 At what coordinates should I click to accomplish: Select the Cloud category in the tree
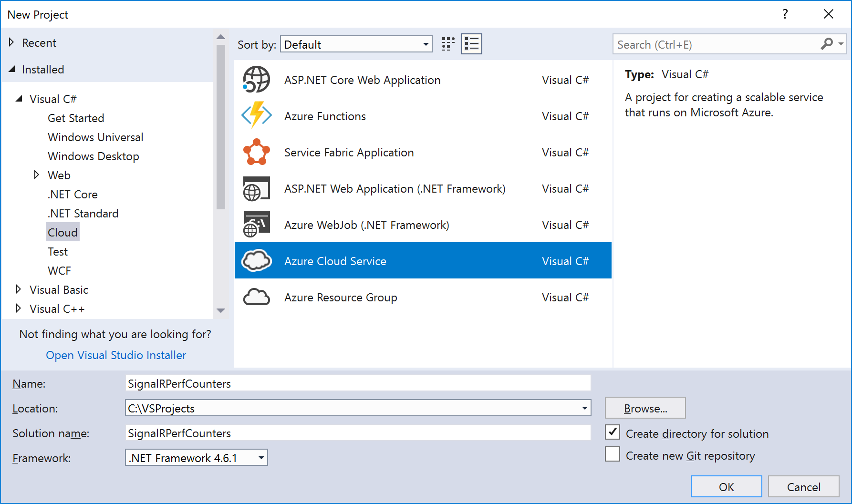(62, 232)
